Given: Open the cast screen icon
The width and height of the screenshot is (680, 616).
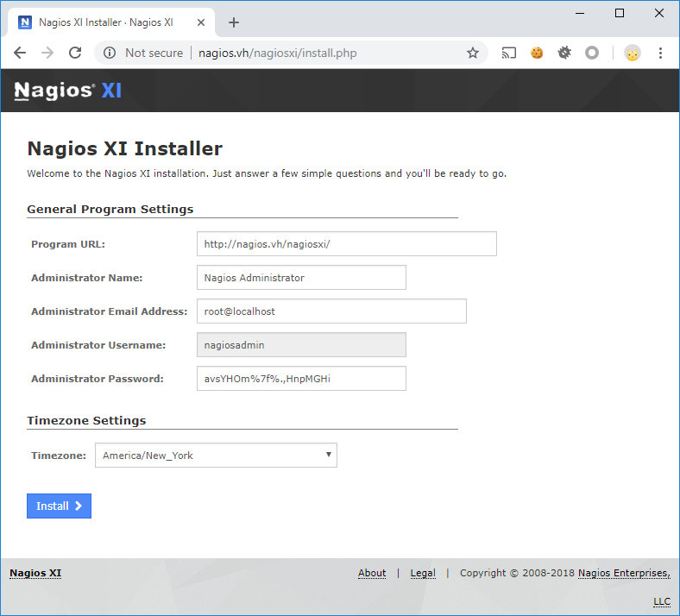Looking at the screenshot, I should tap(508, 53).
